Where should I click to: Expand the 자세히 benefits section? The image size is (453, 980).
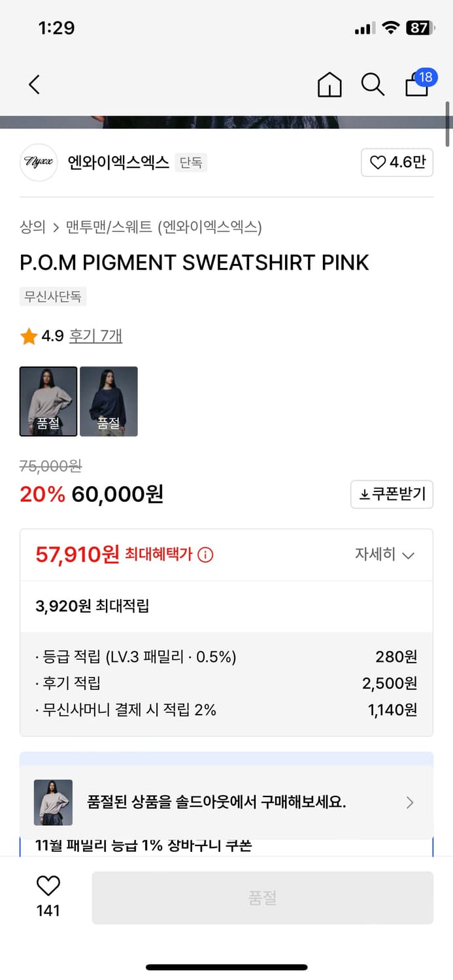385,555
